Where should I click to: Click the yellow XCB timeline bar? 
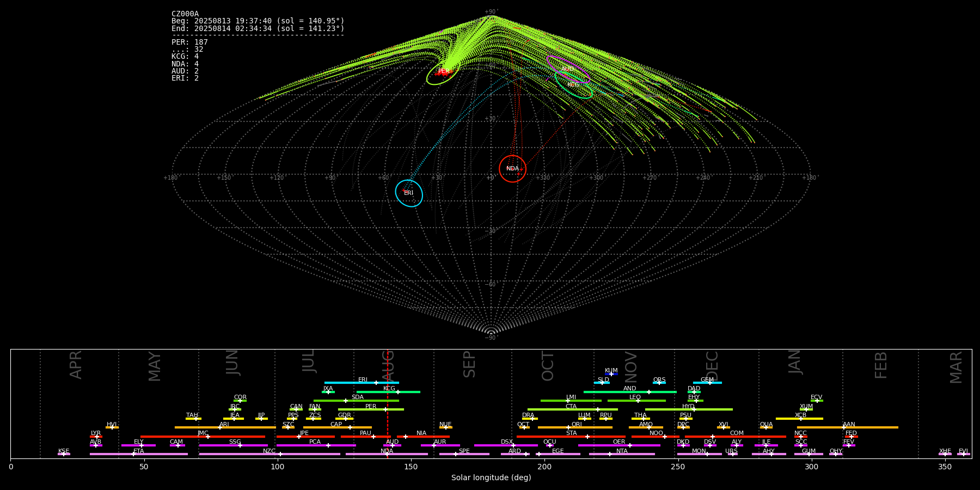(x=799, y=418)
